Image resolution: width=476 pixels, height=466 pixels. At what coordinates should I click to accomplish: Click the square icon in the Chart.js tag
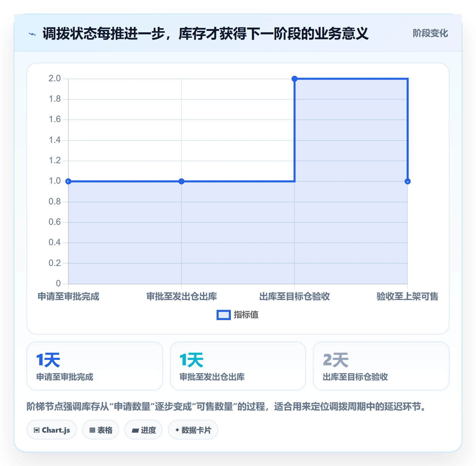pyautogui.click(x=37, y=430)
